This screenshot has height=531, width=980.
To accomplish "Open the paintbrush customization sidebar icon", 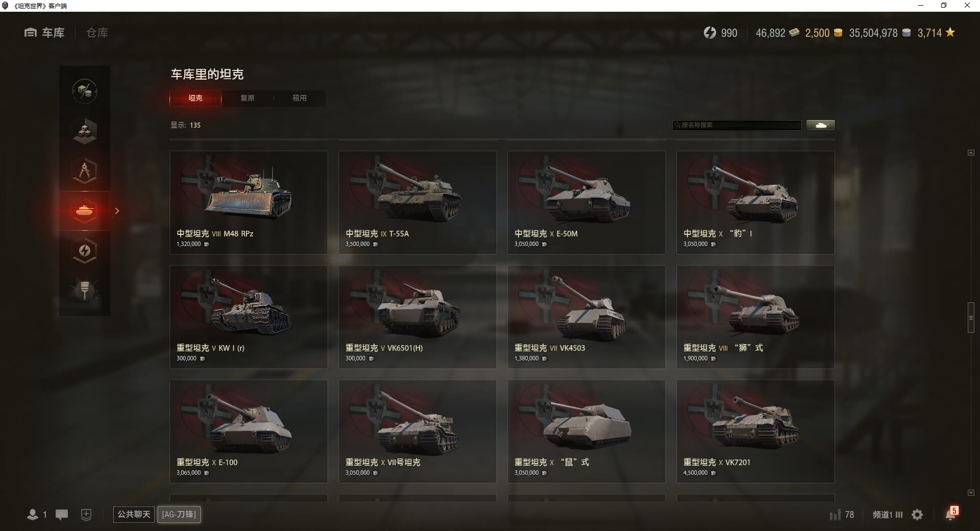I will [85, 291].
